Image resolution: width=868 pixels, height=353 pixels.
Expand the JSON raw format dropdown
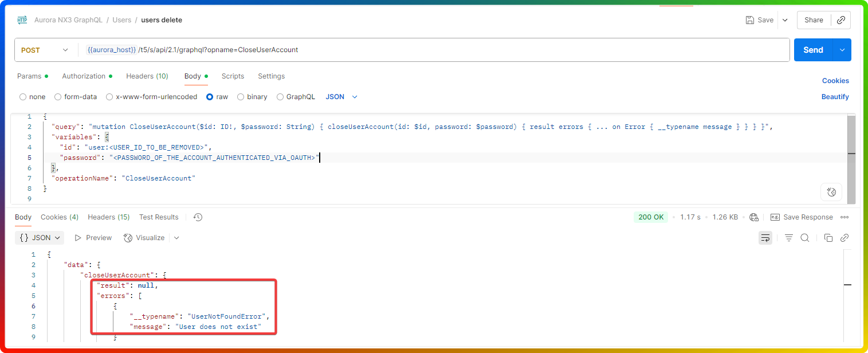click(x=341, y=97)
